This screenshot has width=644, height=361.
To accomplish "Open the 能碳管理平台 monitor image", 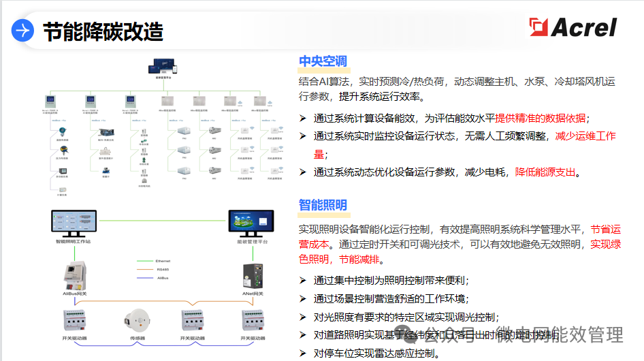I will point(251,223).
